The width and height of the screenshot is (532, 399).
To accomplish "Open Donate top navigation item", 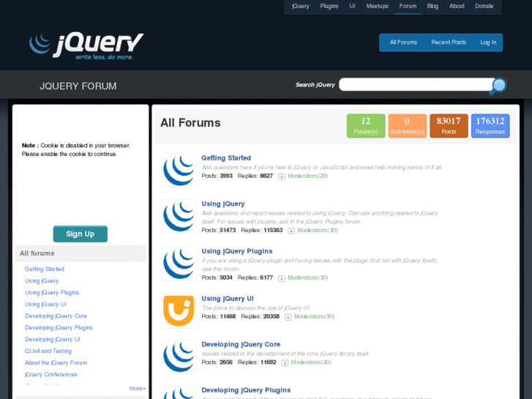I will (x=484, y=6).
